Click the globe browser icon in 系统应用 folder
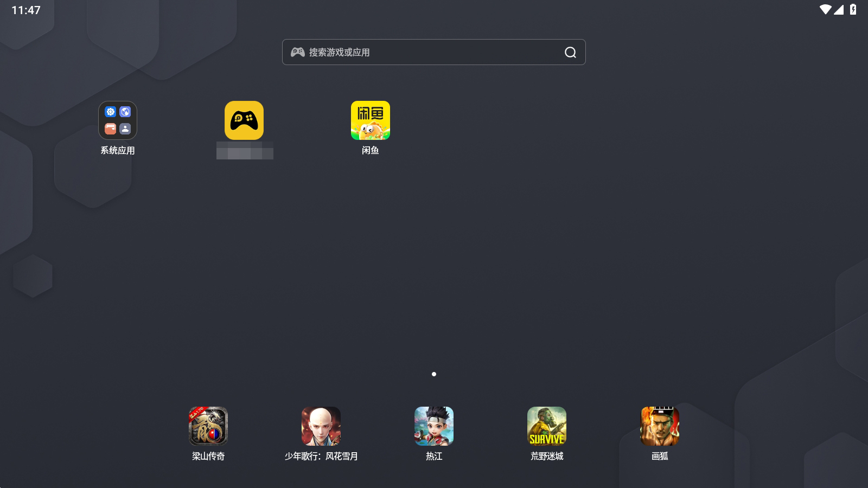 tap(125, 112)
